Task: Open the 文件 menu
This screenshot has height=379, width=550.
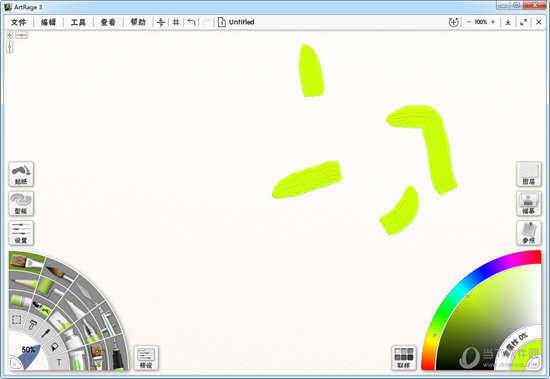Action: point(18,22)
